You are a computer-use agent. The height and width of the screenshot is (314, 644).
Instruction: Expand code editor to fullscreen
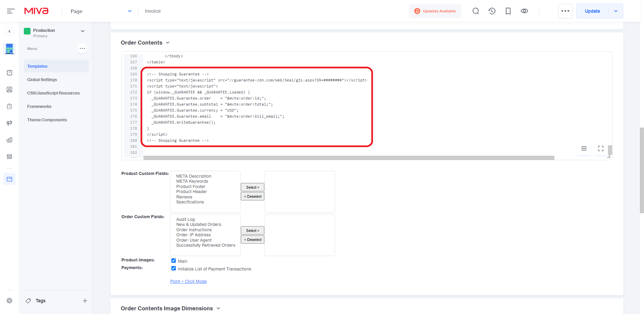pyautogui.click(x=601, y=148)
